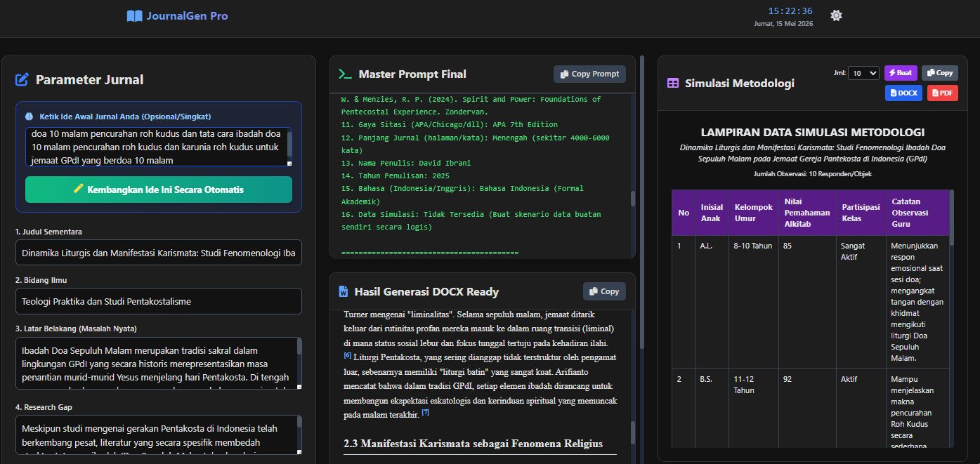Screen dimensions: 980x464
Task: Click Kembangkan Ide Ini Secara Otomatis
Action: click(159, 190)
